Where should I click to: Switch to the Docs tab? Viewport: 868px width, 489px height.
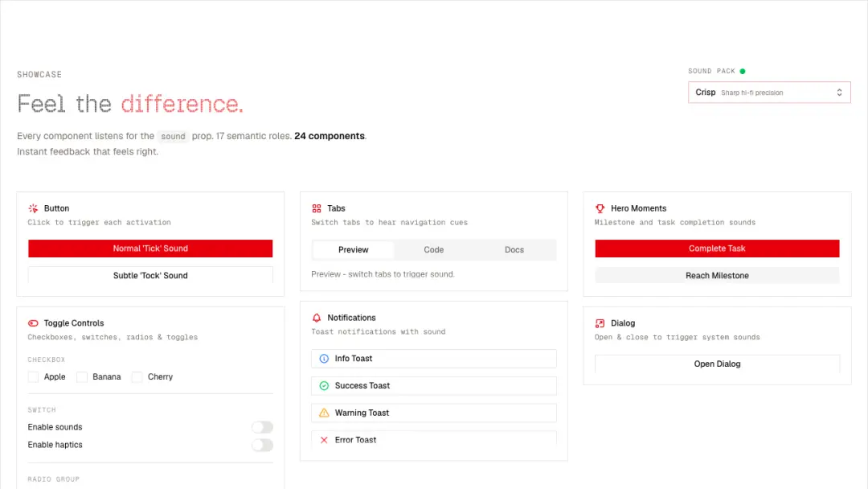514,250
